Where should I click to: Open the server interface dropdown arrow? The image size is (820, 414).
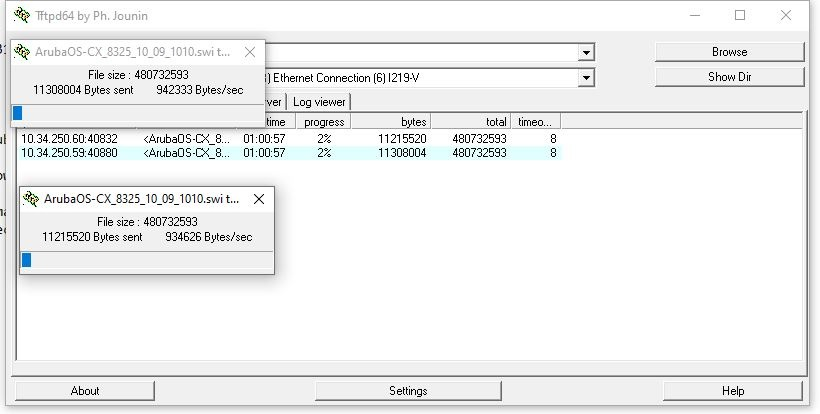click(x=586, y=78)
